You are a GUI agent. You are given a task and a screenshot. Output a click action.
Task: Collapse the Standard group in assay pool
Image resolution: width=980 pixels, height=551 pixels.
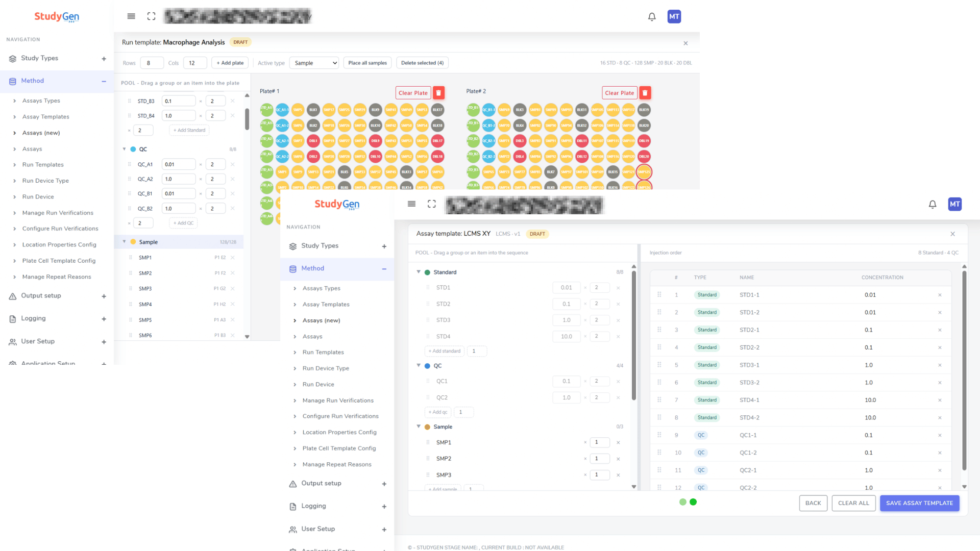(x=419, y=272)
